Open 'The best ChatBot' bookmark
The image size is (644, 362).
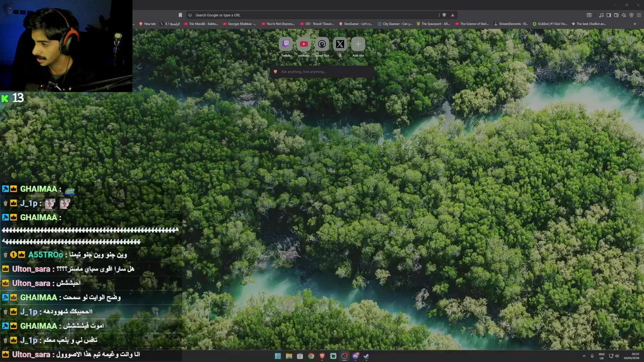[x=589, y=24]
